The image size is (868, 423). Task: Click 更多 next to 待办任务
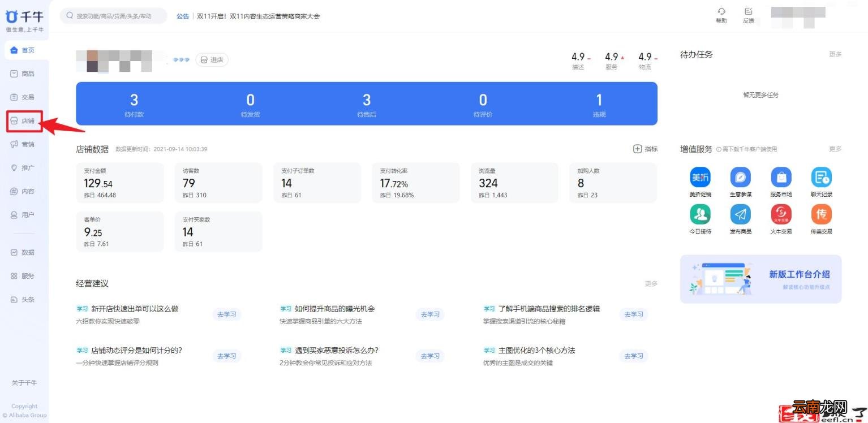coord(835,54)
